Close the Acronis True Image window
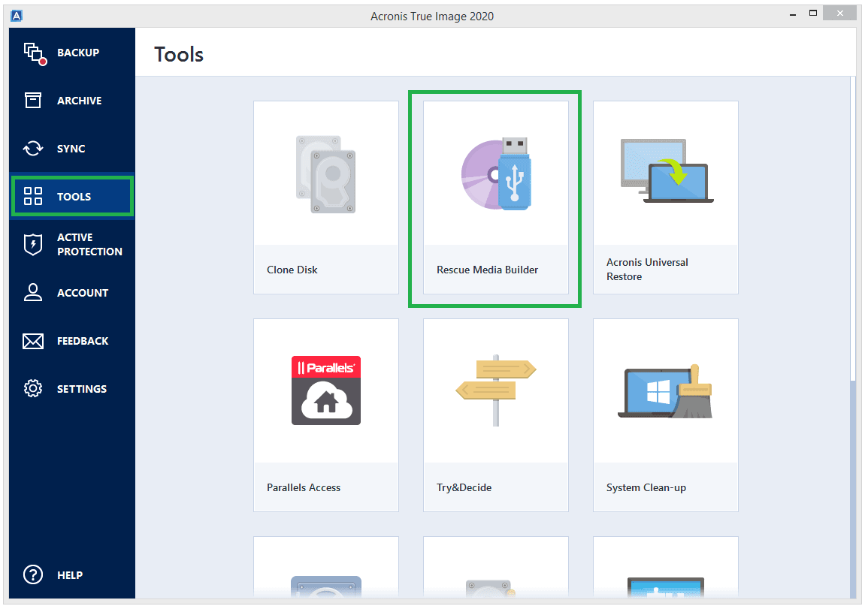This screenshot has height=609, width=868. 839,14
